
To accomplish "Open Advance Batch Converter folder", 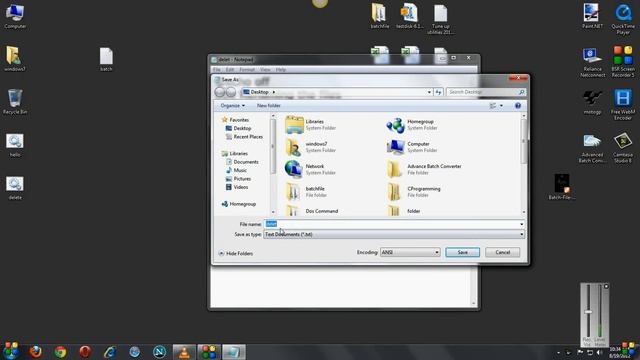I will 424,169.
